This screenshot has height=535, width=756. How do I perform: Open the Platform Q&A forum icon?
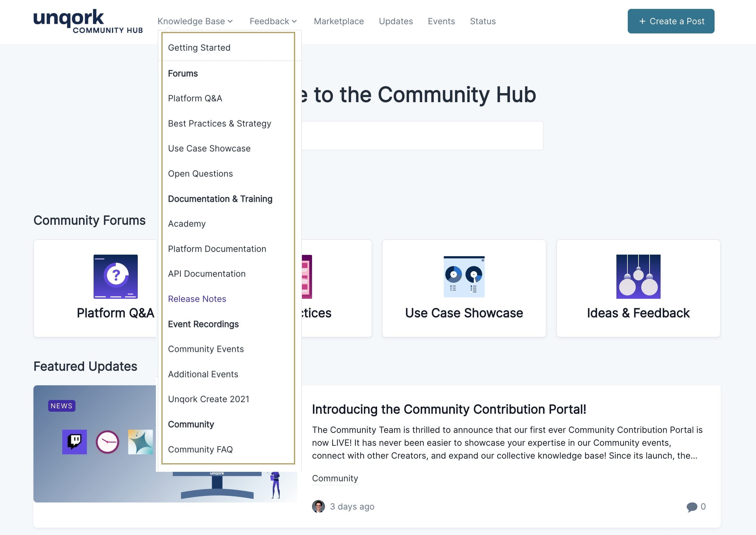[116, 277]
